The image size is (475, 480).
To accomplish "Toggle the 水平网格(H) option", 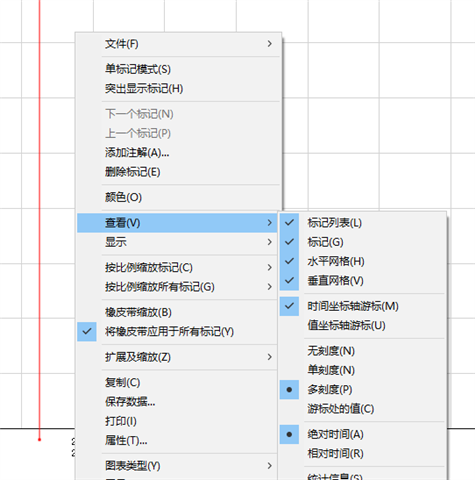I will [362, 261].
